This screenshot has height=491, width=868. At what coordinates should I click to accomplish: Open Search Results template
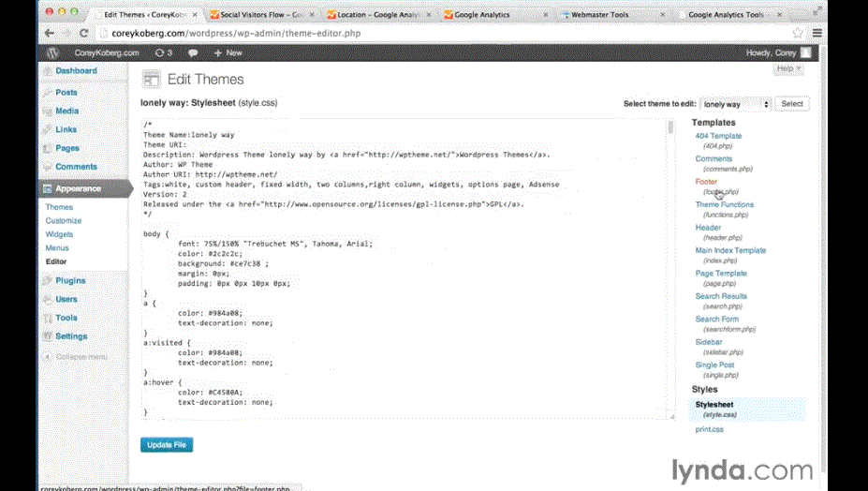(721, 296)
